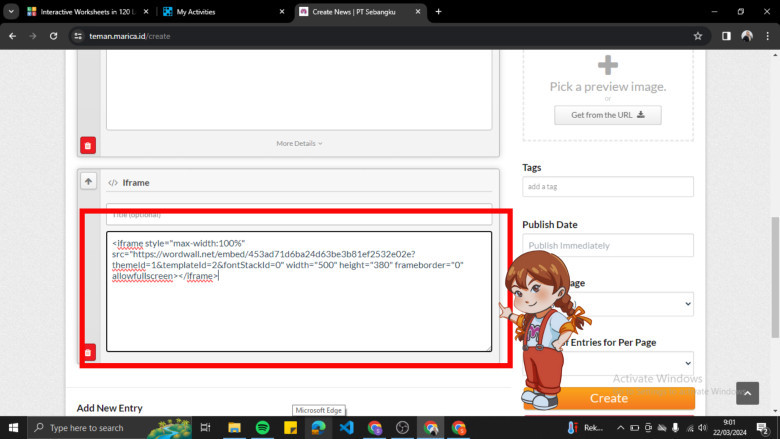Click the address bar URL teman.marica.id/create

pos(130,36)
